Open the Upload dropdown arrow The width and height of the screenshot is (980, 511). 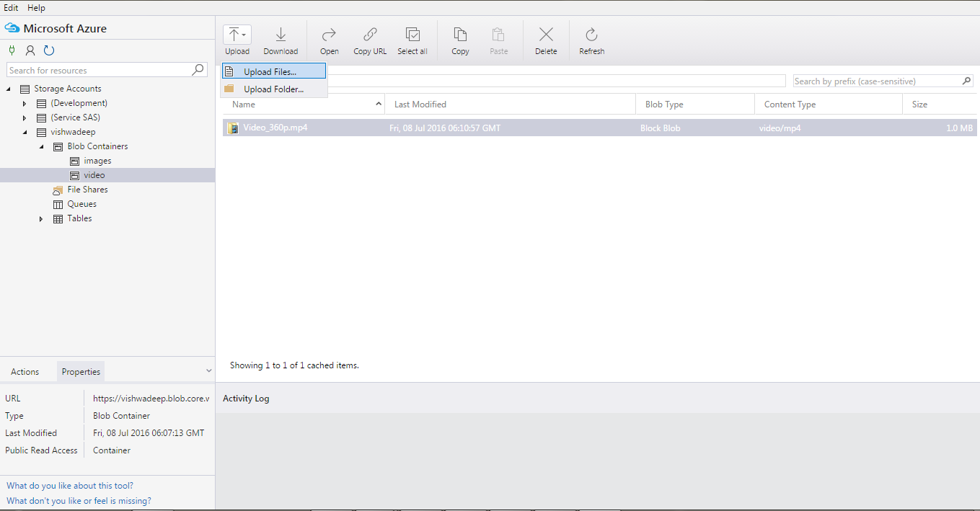pyautogui.click(x=245, y=35)
